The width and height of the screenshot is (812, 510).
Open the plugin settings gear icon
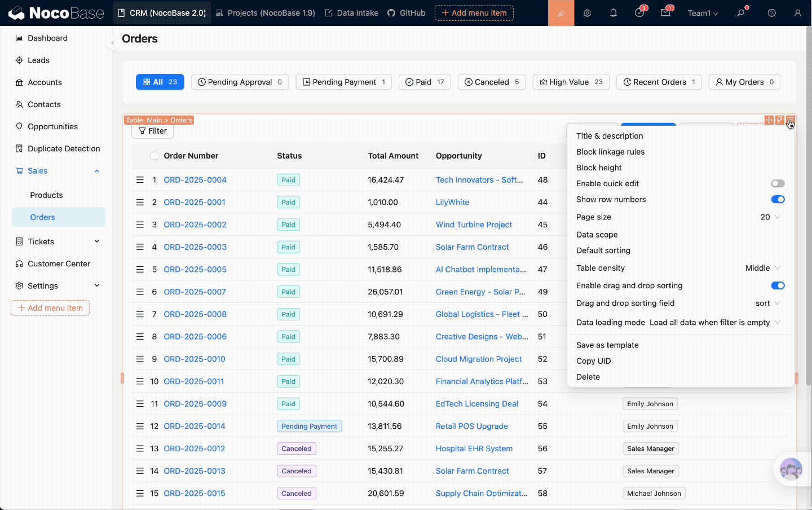(x=587, y=13)
